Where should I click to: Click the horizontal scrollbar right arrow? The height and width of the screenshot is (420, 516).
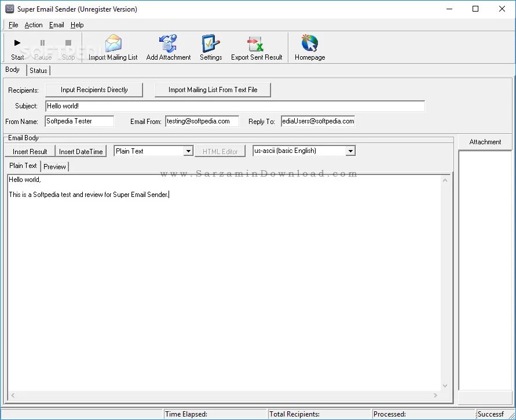pyautogui.click(x=436, y=395)
